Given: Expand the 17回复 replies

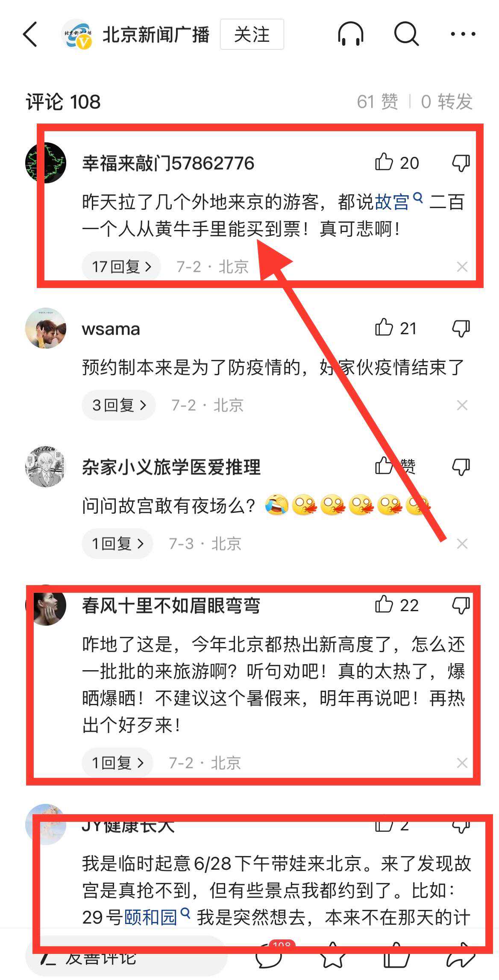Looking at the screenshot, I should point(121,267).
